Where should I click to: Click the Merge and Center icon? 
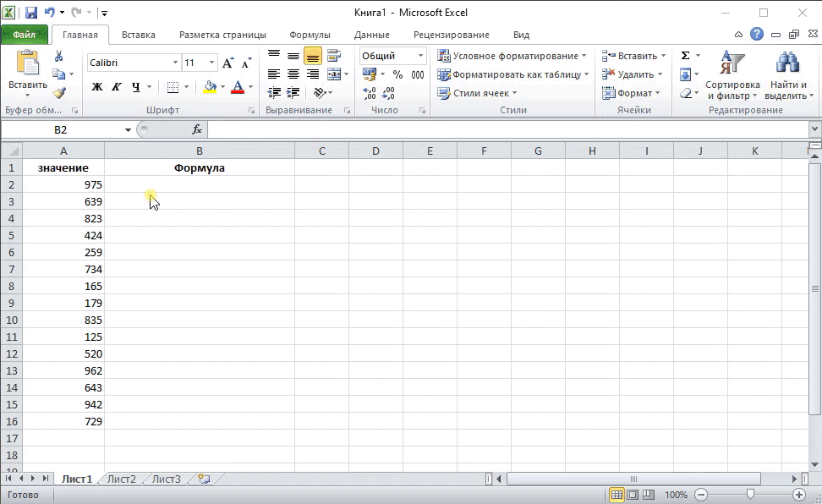tap(334, 74)
